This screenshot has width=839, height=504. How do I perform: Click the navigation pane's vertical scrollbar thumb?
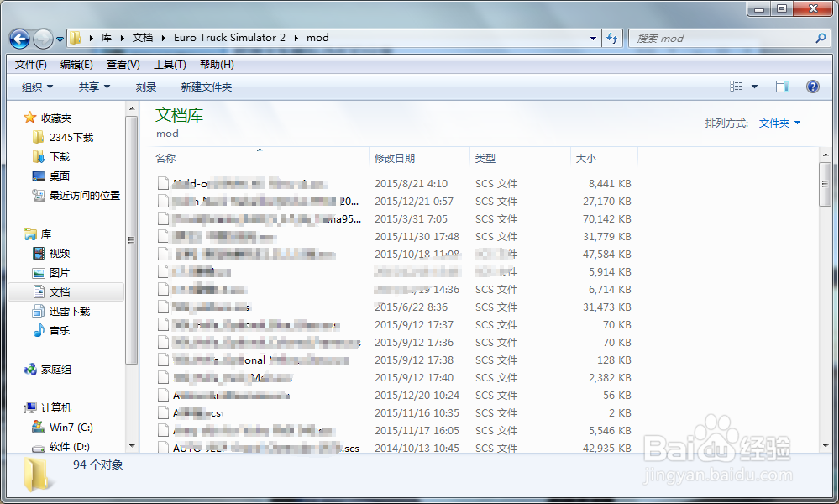[x=132, y=240]
